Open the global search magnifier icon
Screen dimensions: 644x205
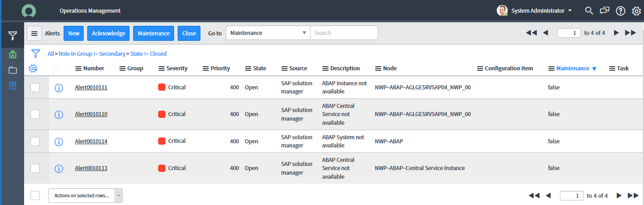tap(589, 10)
